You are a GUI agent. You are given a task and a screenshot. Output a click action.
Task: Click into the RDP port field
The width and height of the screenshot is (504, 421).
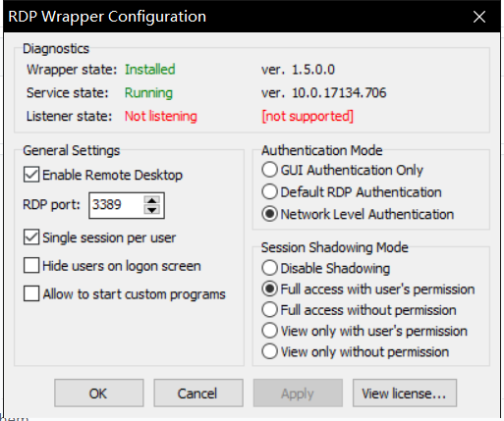click(116, 205)
